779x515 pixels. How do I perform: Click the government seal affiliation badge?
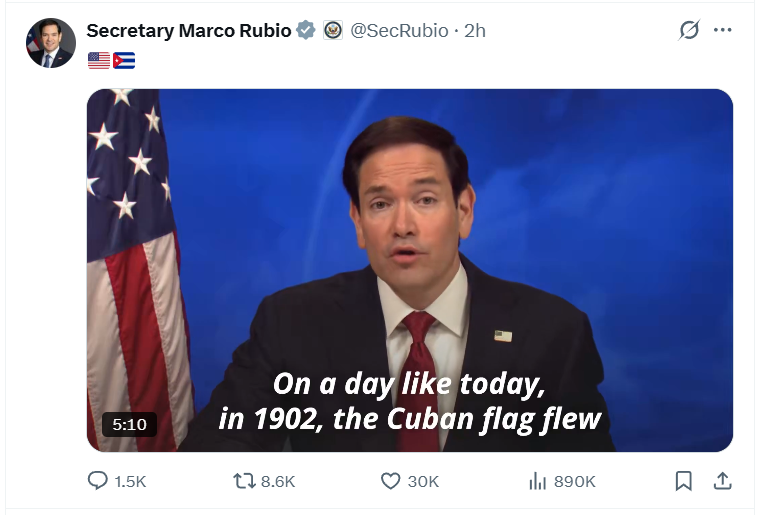pos(333,30)
